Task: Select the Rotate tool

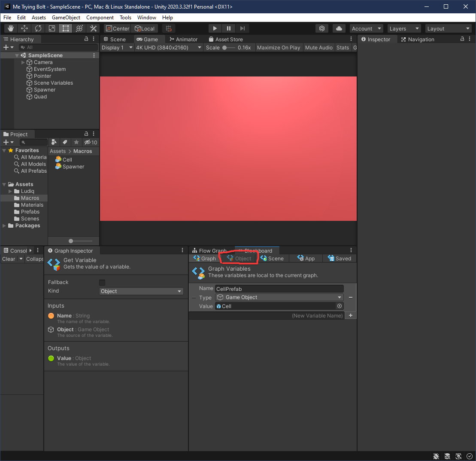Action: (x=38, y=28)
